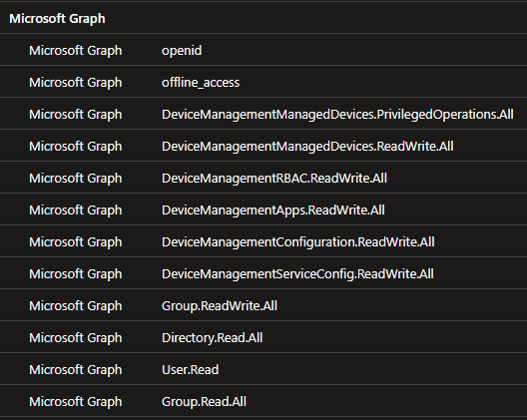The height and width of the screenshot is (420, 527).
Task: Click Directory.Read.All permission
Action: coord(212,337)
